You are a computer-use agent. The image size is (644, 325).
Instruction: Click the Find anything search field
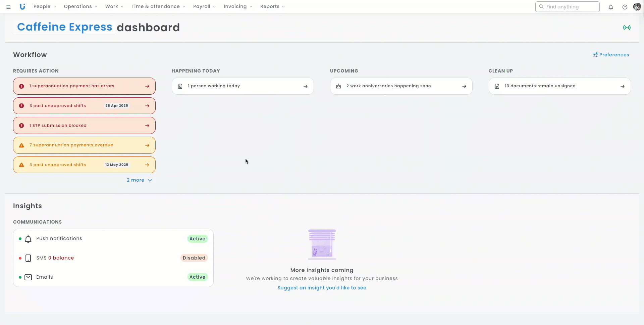coord(567,7)
